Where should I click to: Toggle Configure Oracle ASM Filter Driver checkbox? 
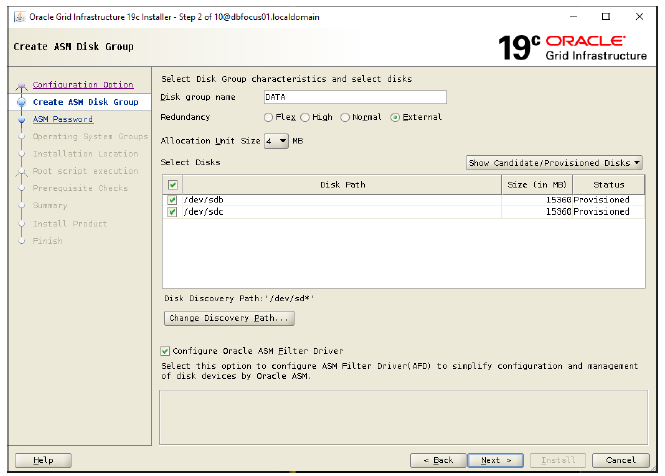click(x=165, y=351)
